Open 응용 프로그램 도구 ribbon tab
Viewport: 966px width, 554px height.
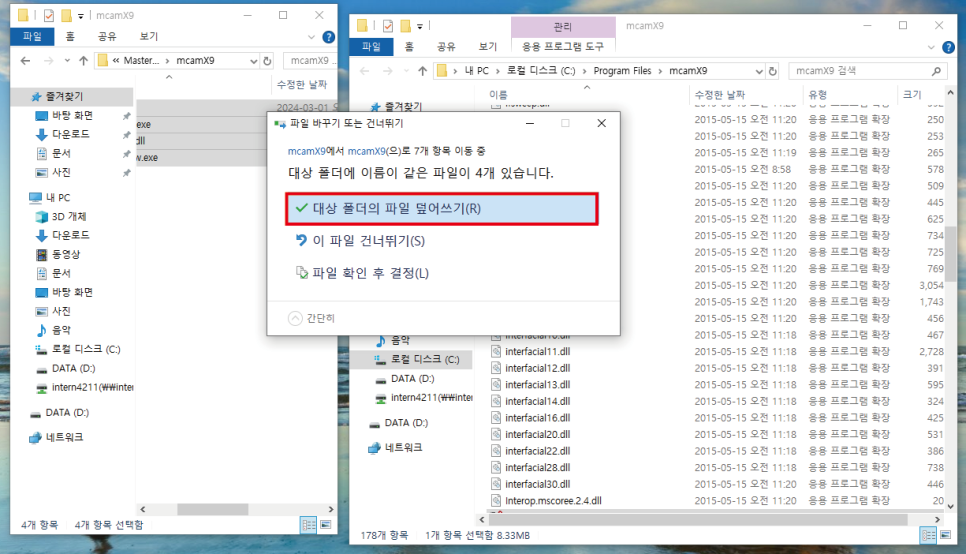[563, 46]
